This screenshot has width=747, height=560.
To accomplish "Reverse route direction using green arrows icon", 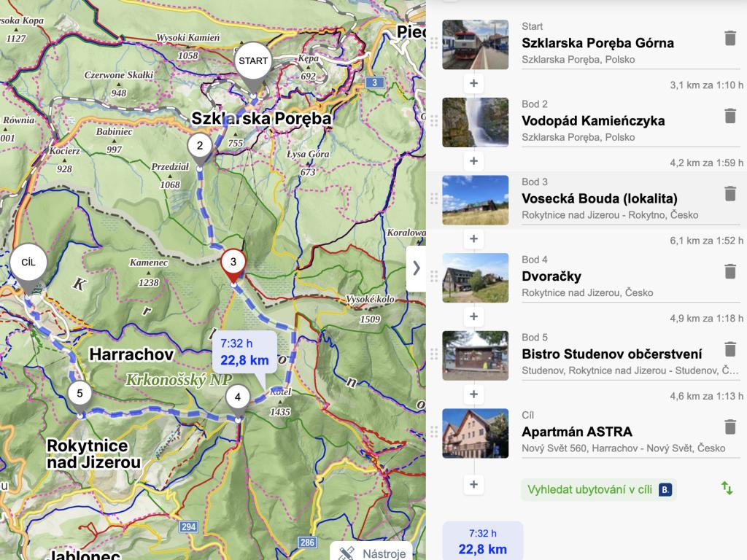I will [727, 488].
